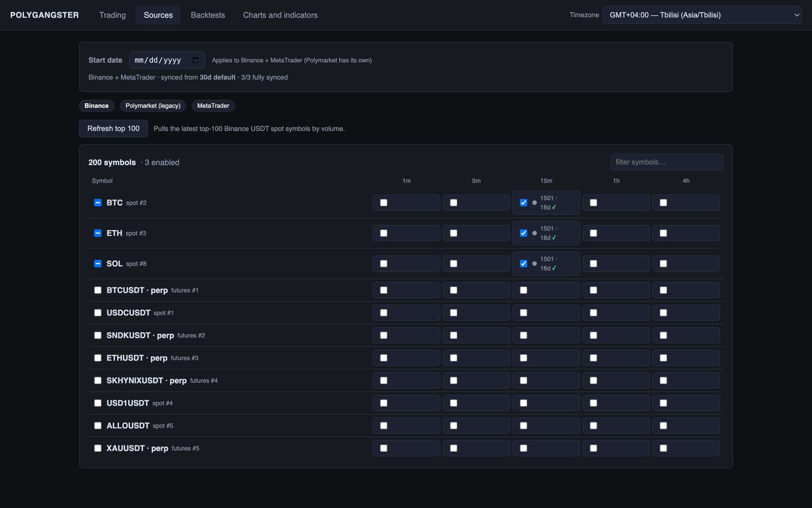Check the XAUUSDT perp row checkbox

tap(98, 448)
